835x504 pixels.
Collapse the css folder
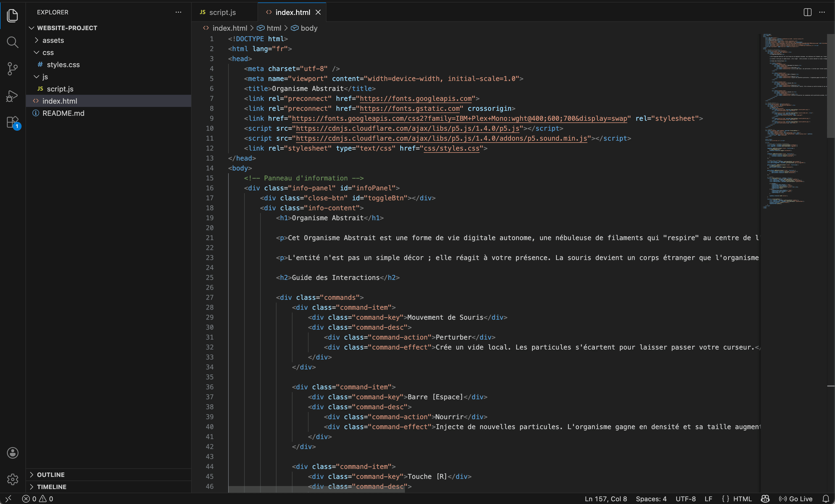click(x=48, y=53)
